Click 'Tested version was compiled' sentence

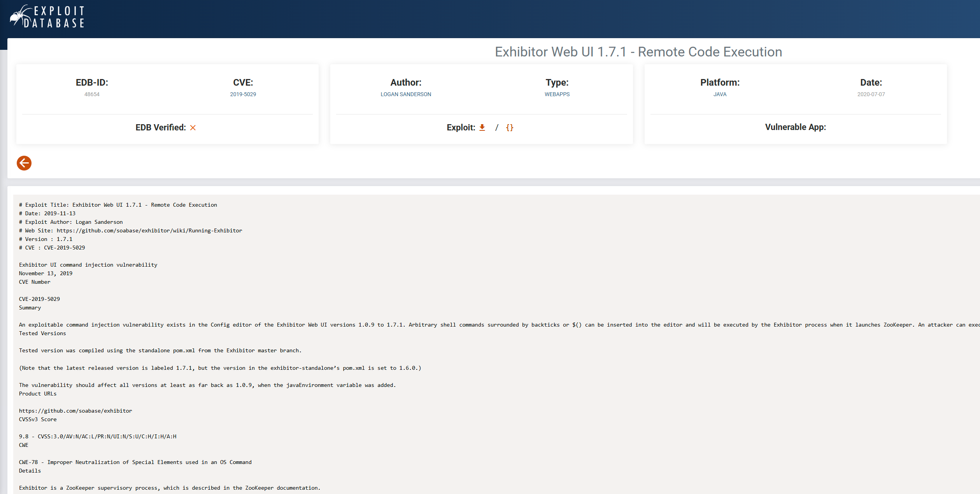(x=160, y=350)
